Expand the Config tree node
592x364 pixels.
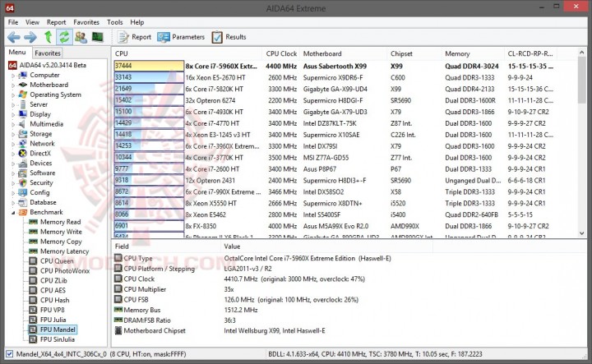(13, 193)
